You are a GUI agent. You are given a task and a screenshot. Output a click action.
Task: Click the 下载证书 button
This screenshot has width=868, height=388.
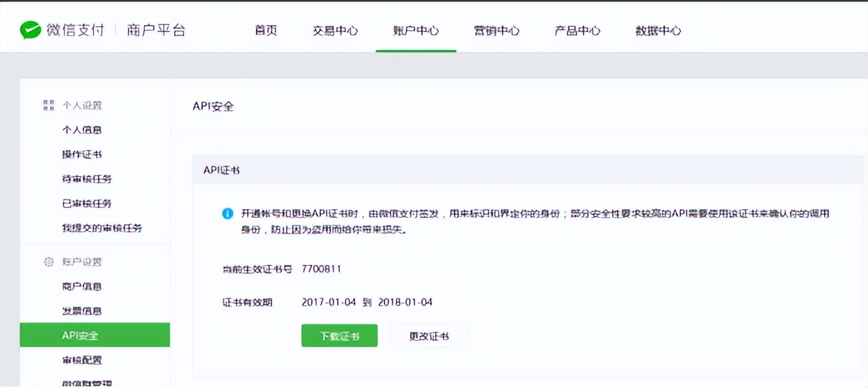[339, 335]
